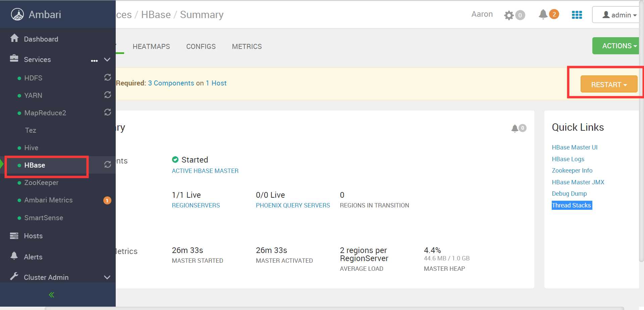Click MapReduce2 restart-required refresh icon
Viewport: 644px width, 310px height.
tap(107, 112)
